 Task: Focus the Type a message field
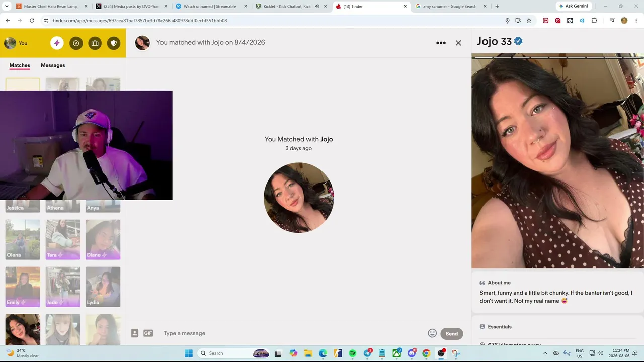click(292, 333)
